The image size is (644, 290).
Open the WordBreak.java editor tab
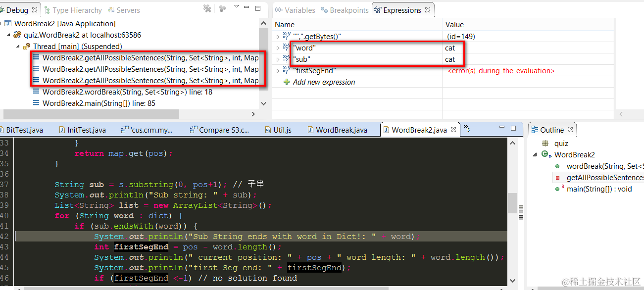(337, 130)
